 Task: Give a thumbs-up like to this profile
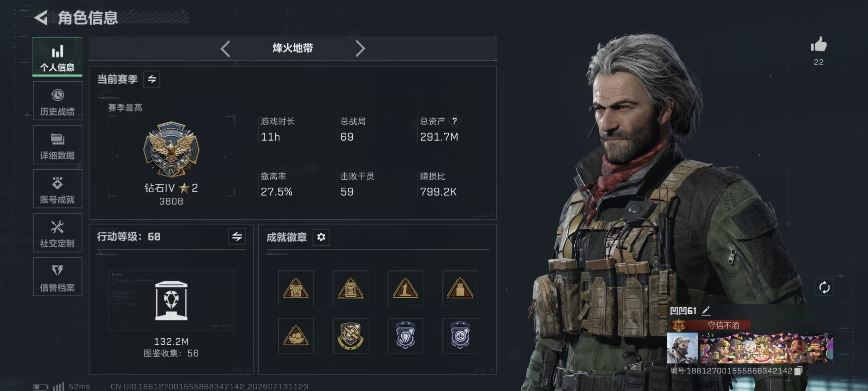819,44
